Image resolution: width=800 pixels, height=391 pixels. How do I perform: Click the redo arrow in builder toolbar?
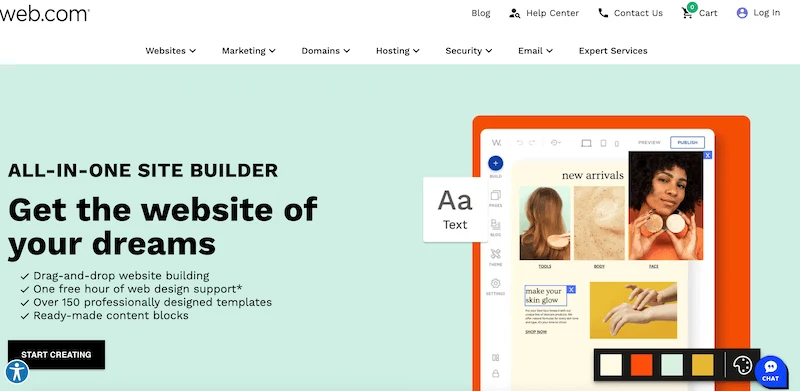click(x=532, y=142)
